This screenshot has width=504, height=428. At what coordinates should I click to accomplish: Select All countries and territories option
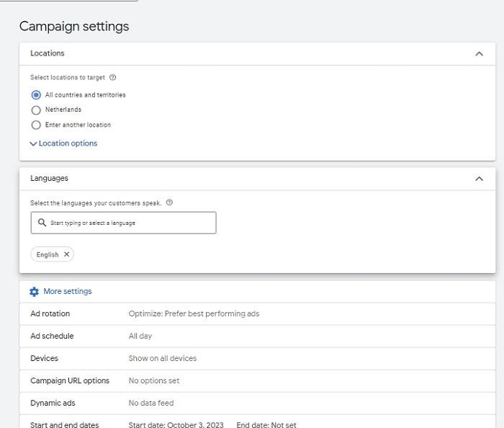[36, 95]
